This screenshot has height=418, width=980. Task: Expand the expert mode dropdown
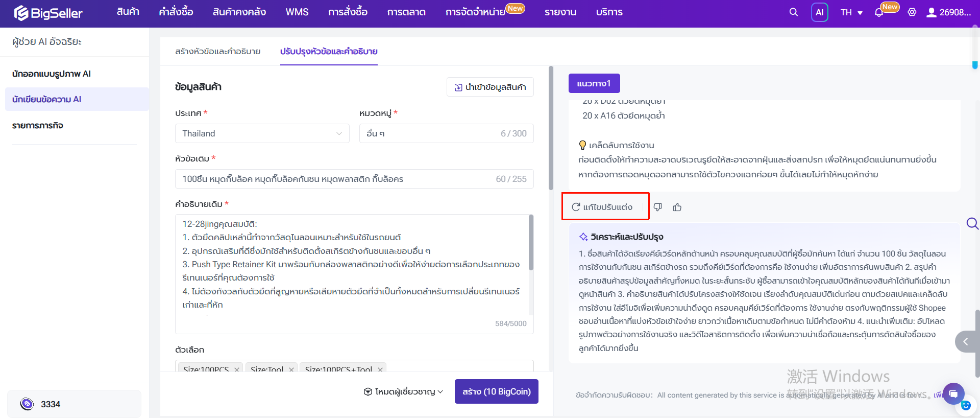pos(403,391)
